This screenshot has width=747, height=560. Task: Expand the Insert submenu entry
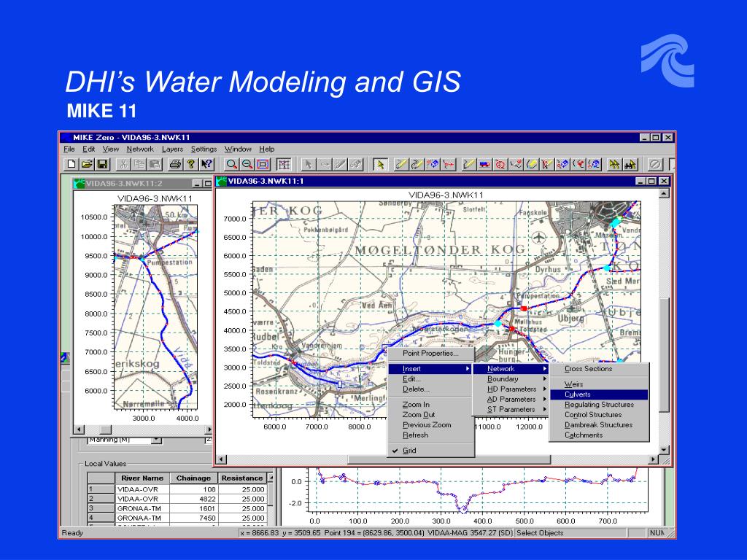[430, 369]
